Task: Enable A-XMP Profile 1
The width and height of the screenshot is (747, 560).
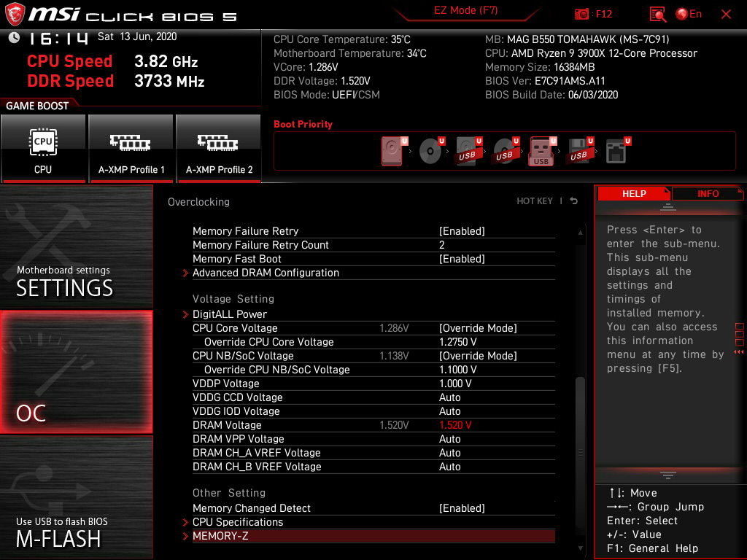Action: click(x=131, y=148)
